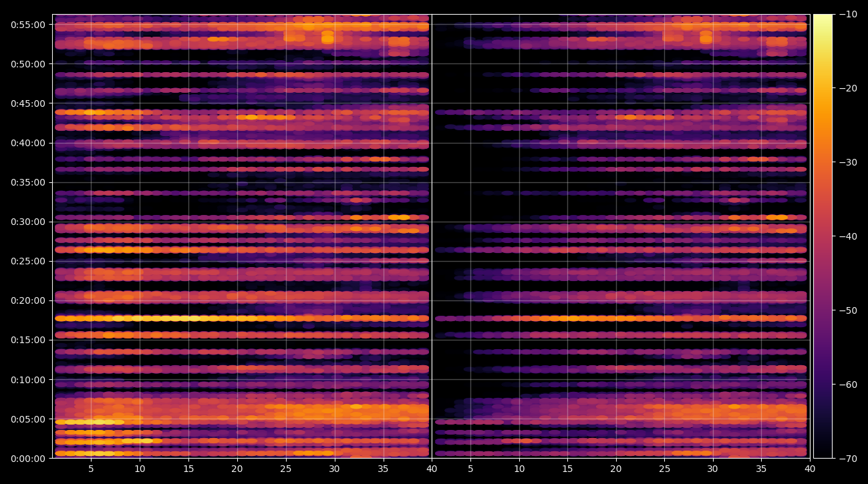Click the −70 colorbar value

coord(847,459)
